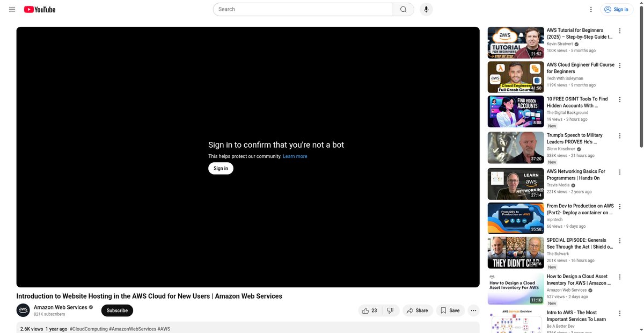Like the video with thumbs up icon

point(370,310)
